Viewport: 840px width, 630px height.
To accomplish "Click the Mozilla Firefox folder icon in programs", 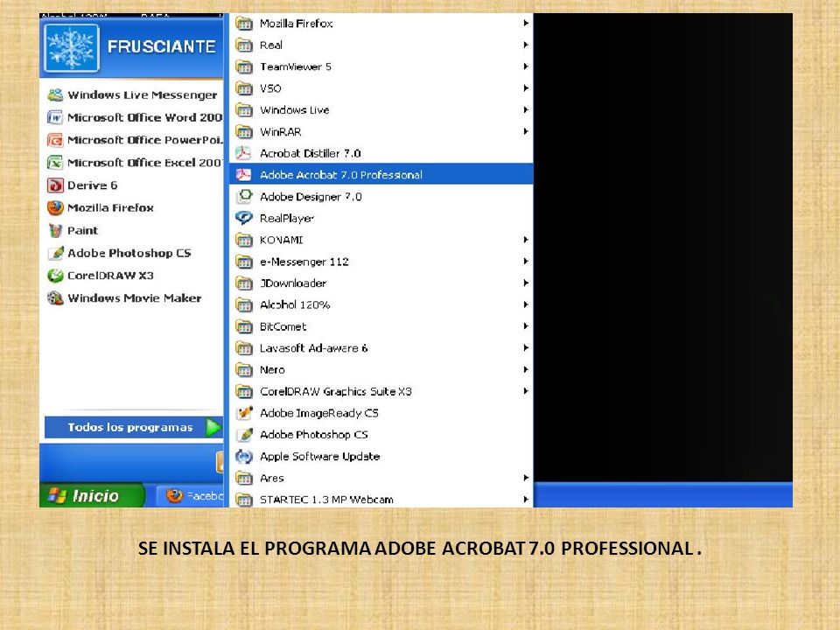I will [244, 24].
